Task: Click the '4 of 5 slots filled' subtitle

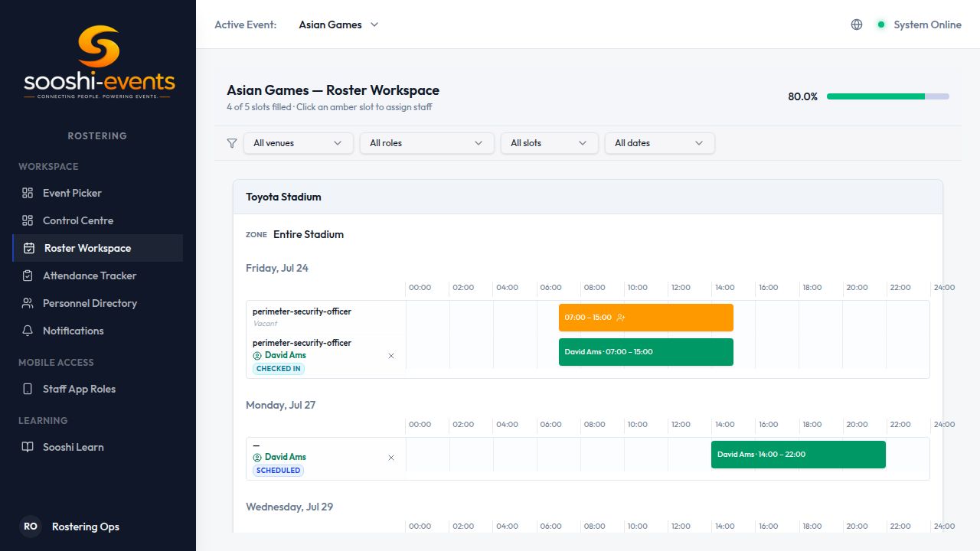Action: [259, 107]
